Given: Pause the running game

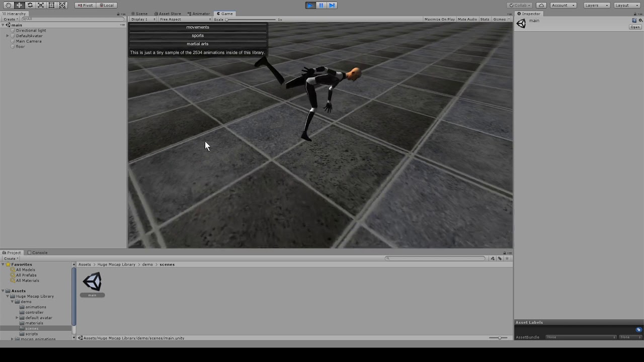Looking at the screenshot, I should pos(321,5).
